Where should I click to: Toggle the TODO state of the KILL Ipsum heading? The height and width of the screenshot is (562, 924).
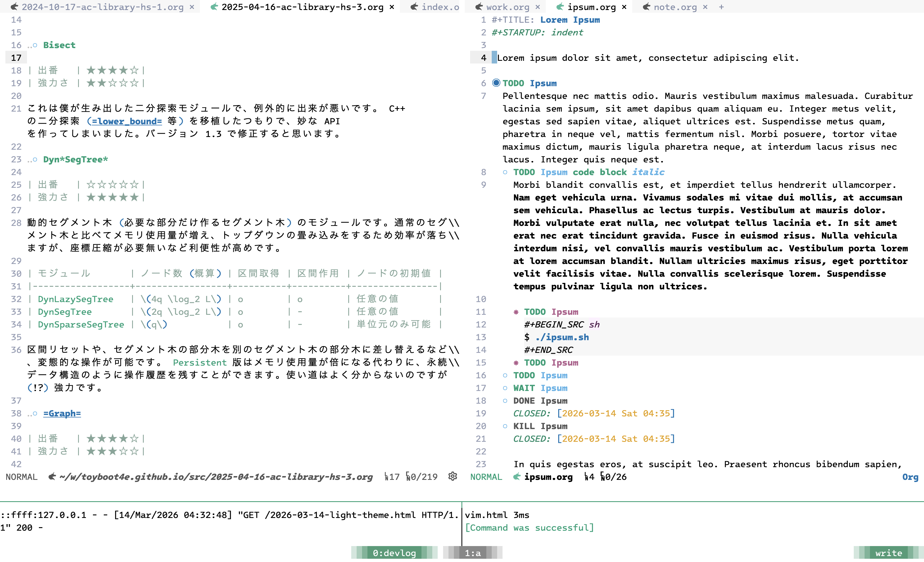click(x=525, y=426)
